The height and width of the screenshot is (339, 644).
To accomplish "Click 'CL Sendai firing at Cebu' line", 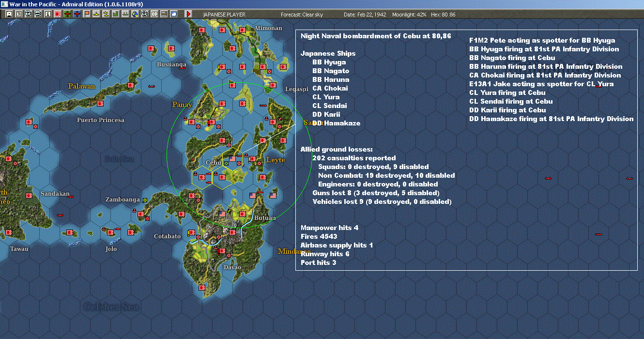I will pos(511,101).
